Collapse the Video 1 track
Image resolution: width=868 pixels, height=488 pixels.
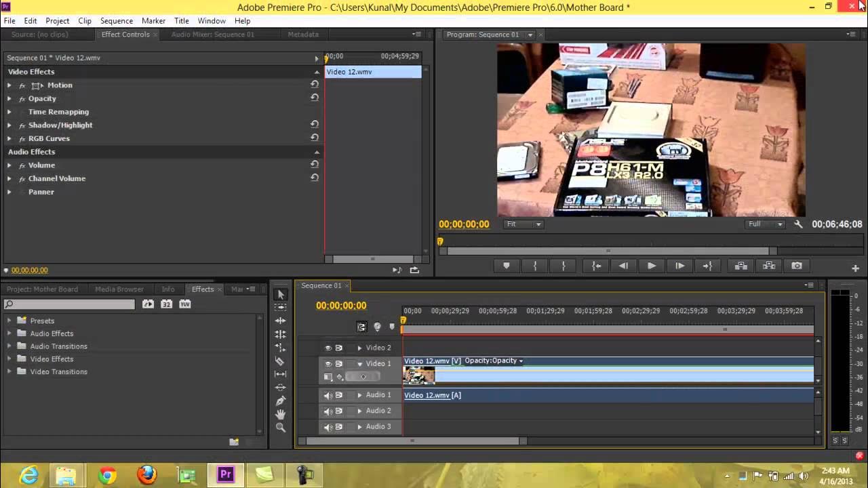[359, 364]
